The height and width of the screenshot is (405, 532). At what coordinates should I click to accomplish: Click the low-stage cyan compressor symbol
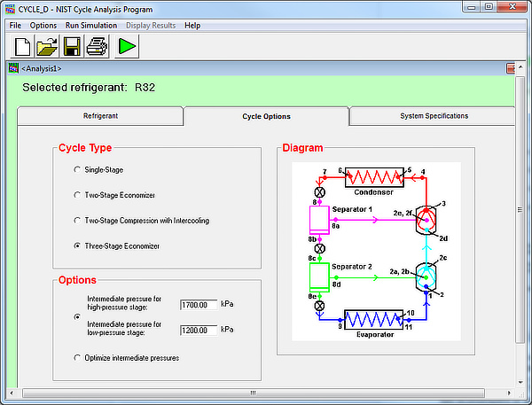[426, 277]
